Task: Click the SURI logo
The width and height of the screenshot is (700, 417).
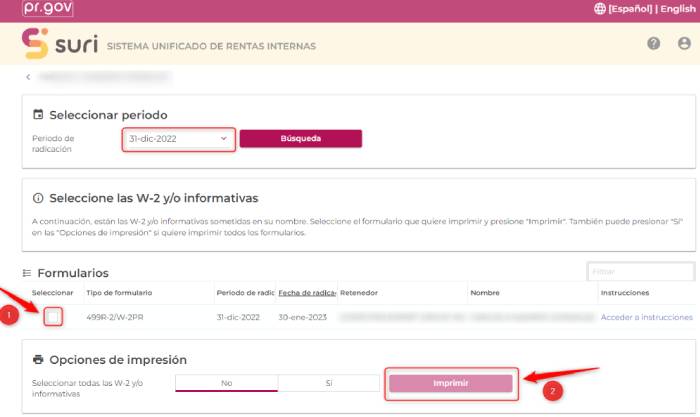Action: [60, 43]
